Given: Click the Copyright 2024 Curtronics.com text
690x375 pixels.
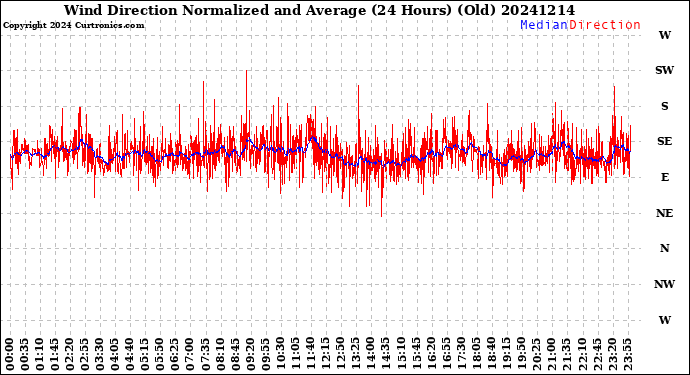Looking at the screenshot, I should click(x=73, y=26).
